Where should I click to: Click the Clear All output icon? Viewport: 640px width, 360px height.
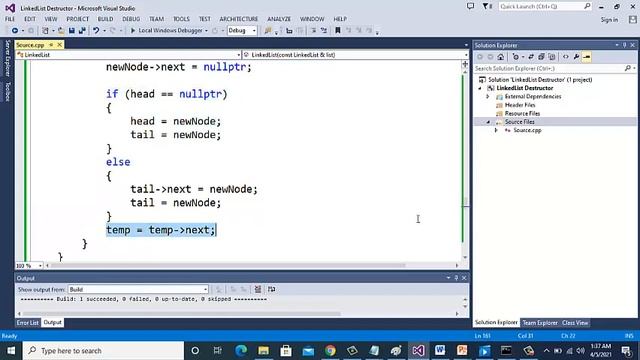(258, 289)
